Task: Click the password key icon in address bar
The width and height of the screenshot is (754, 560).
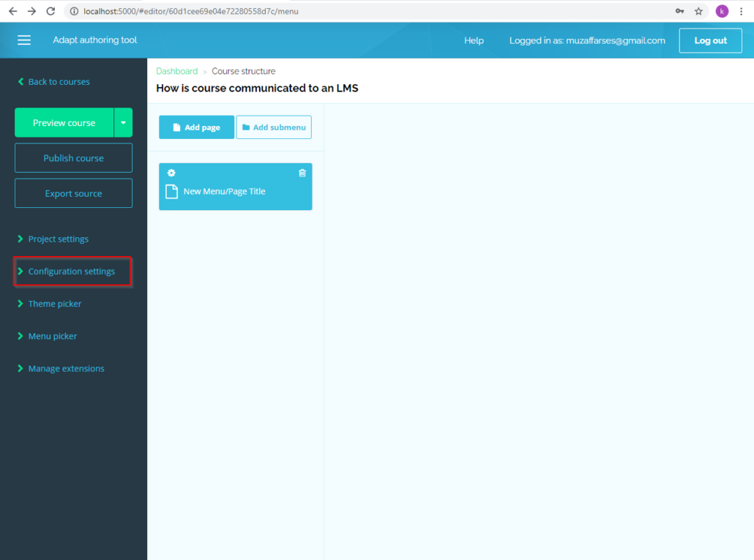Action: click(x=679, y=11)
